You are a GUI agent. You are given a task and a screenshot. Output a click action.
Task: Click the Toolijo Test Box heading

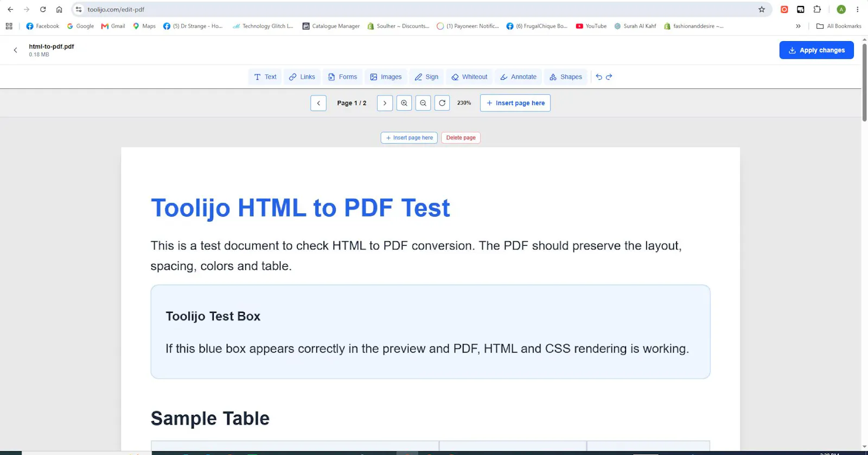click(213, 316)
